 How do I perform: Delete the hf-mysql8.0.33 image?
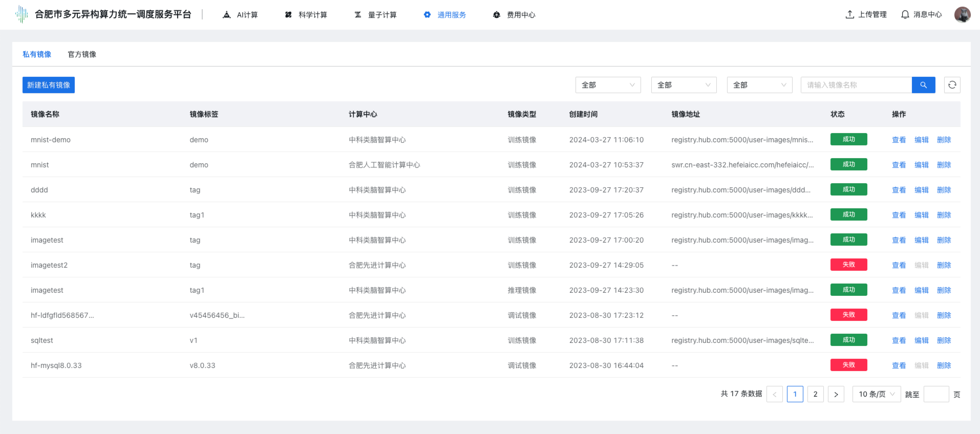tap(944, 365)
